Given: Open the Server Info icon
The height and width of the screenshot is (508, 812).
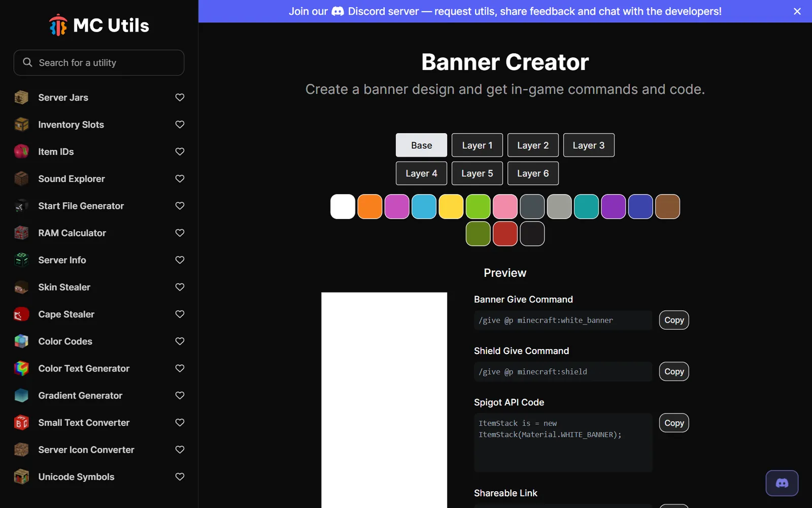Looking at the screenshot, I should click(x=21, y=260).
